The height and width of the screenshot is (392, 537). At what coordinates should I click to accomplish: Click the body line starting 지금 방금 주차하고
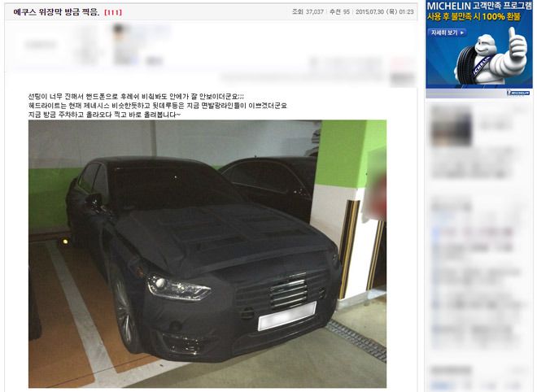104,115
